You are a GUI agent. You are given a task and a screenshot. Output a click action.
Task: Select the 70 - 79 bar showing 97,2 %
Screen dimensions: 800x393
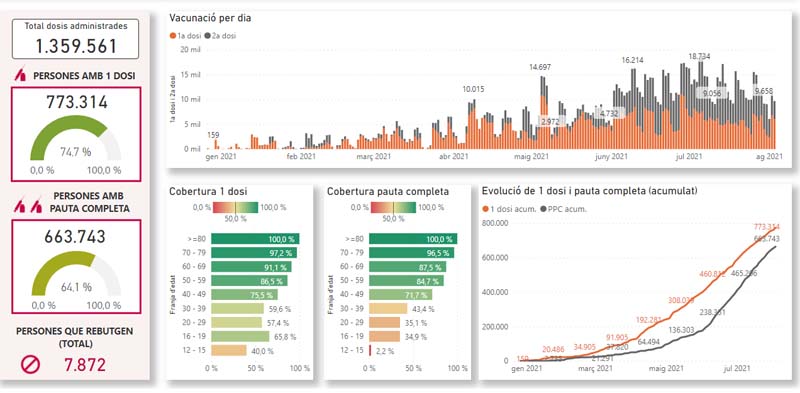[x=254, y=253]
